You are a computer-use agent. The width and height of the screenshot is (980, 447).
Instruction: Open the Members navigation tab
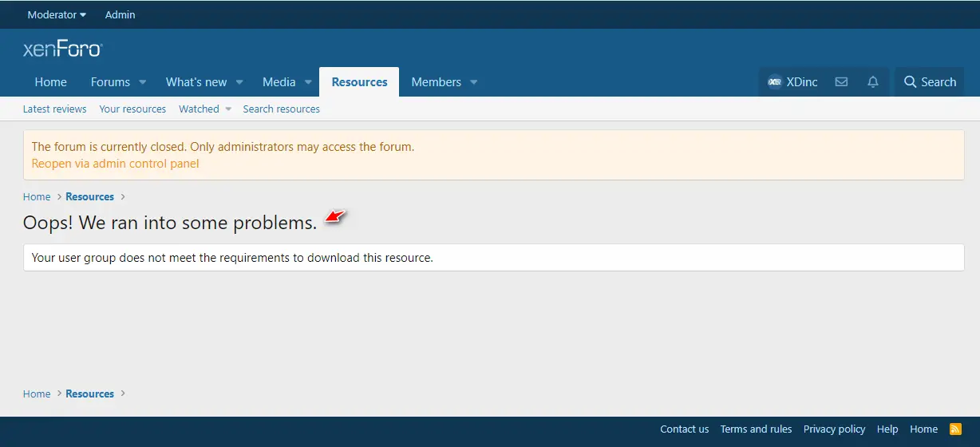click(436, 81)
